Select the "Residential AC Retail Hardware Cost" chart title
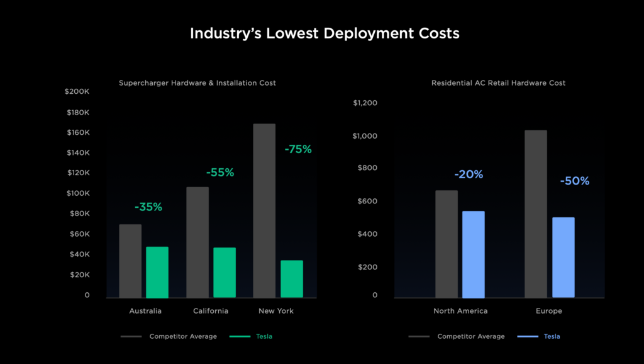This screenshot has height=364, width=644. tap(498, 83)
